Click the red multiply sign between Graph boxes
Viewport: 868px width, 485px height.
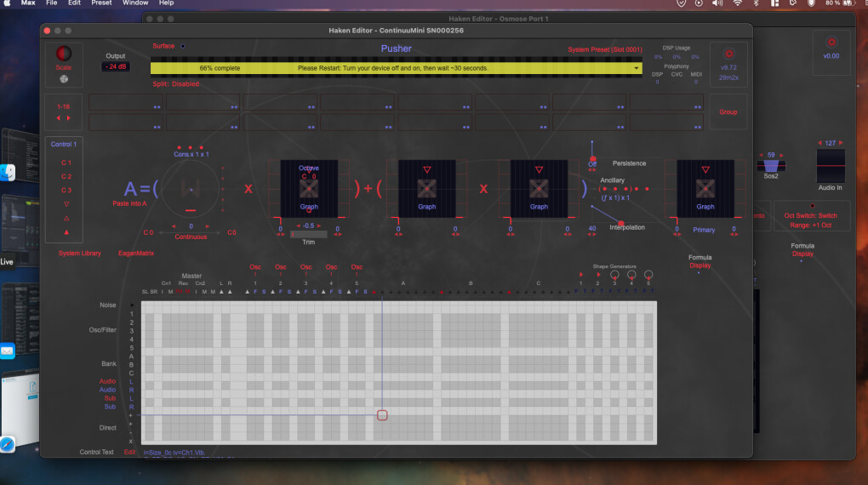coord(483,189)
